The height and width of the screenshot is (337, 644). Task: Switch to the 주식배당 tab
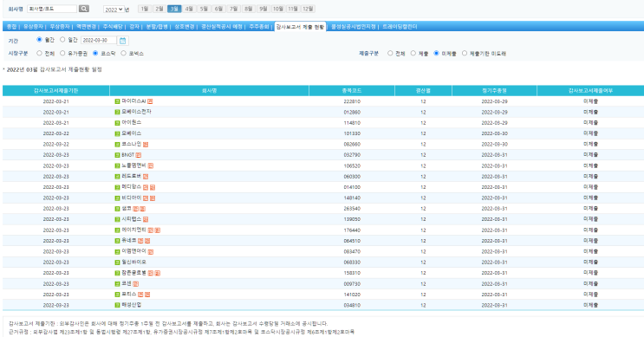tap(113, 27)
